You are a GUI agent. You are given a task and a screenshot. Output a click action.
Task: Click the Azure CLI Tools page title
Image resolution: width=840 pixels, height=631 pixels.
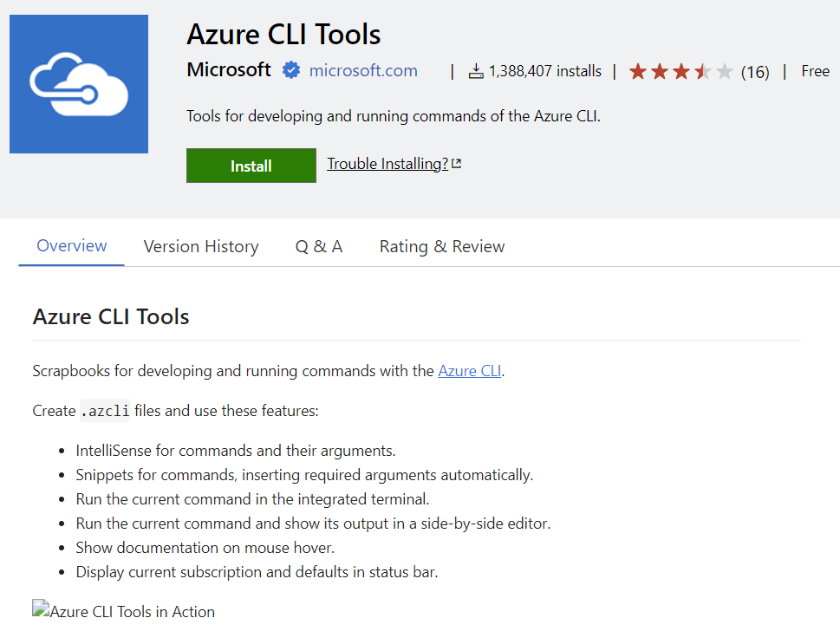(x=283, y=35)
